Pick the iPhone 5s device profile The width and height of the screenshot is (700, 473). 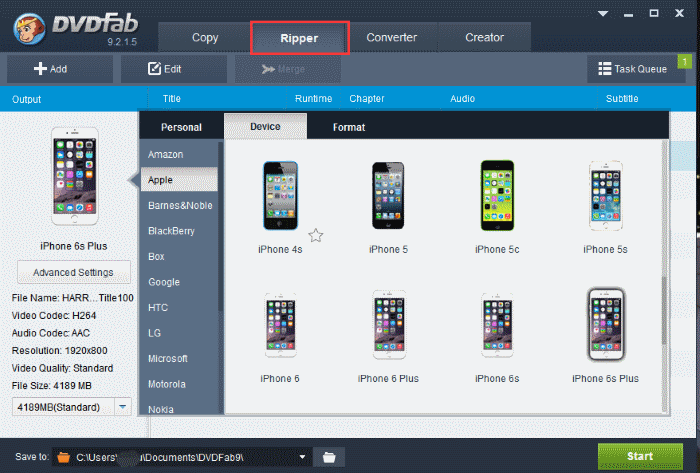coord(605,198)
